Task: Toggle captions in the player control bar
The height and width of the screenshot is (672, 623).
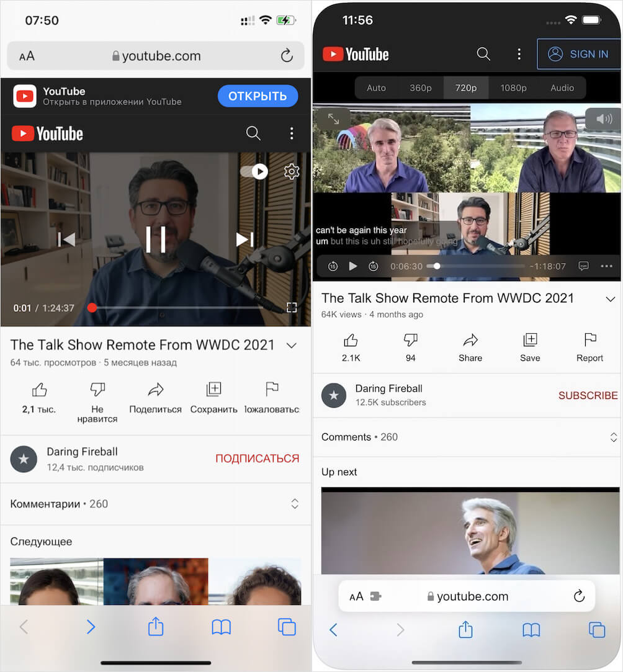Action: pos(583,266)
